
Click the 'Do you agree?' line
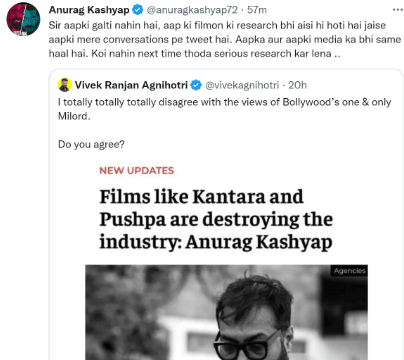click(x=91, y=144)
